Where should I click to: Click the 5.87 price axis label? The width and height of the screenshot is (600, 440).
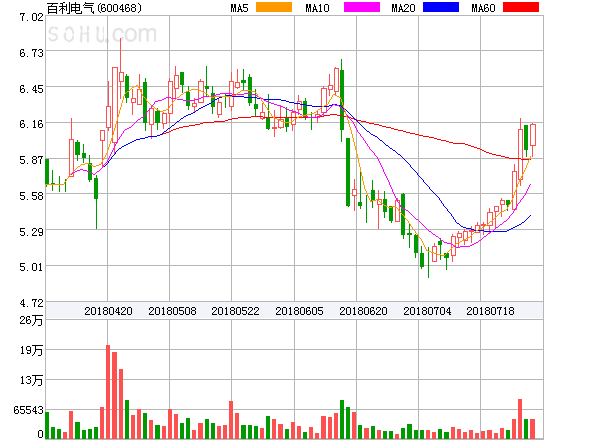[x=31, y=160]
